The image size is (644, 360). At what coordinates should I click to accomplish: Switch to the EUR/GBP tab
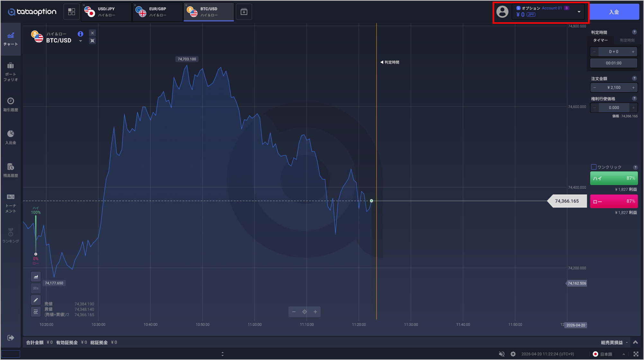tap(157, 12)
